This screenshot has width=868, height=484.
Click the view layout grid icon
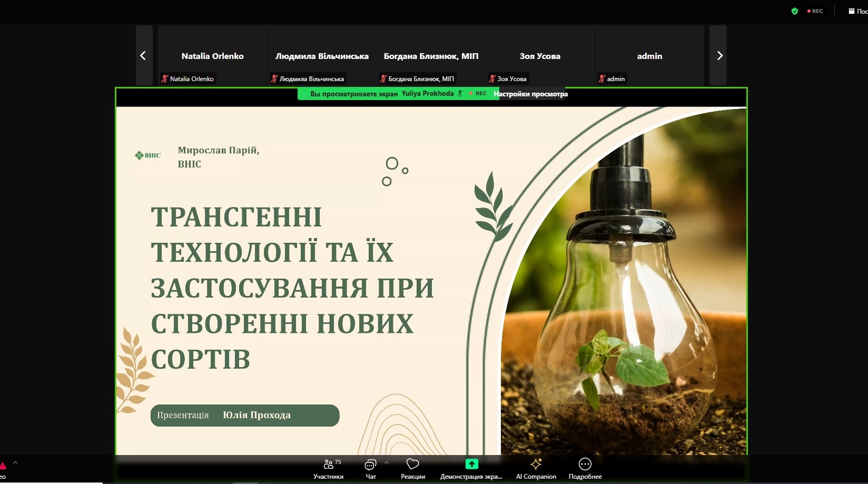coord(851,11)
